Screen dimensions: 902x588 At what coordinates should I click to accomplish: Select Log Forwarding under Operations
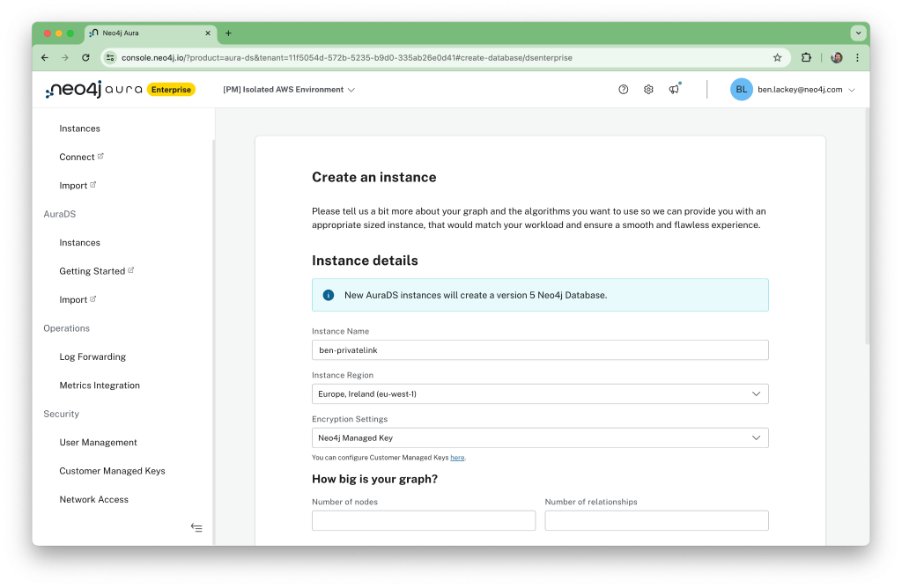tap(92, 356)
